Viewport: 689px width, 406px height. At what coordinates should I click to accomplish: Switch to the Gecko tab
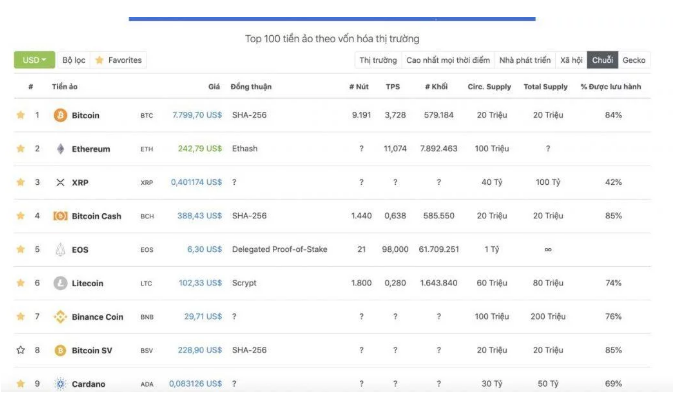(634, 60)
